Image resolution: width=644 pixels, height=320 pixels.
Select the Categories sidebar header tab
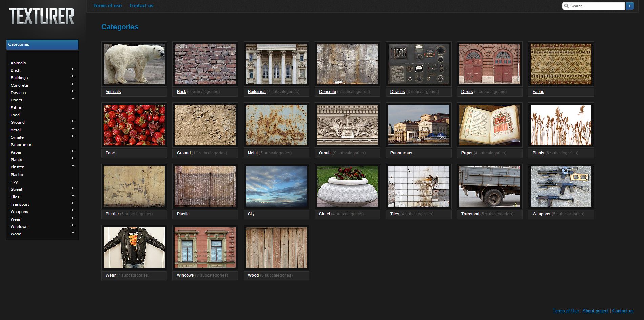coord(42,44)
